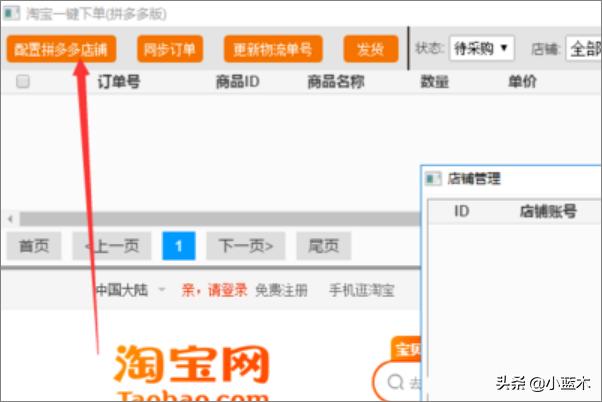Click the search magnifier icon on Taobao
Screen dimensions: 602x402
pos(395,382)
